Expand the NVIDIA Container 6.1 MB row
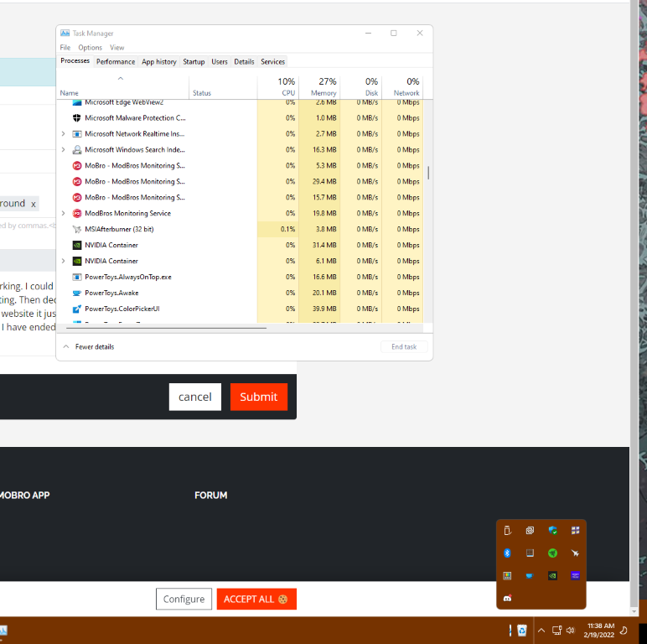The image size is (647, 644). click(x=63, y=261)
